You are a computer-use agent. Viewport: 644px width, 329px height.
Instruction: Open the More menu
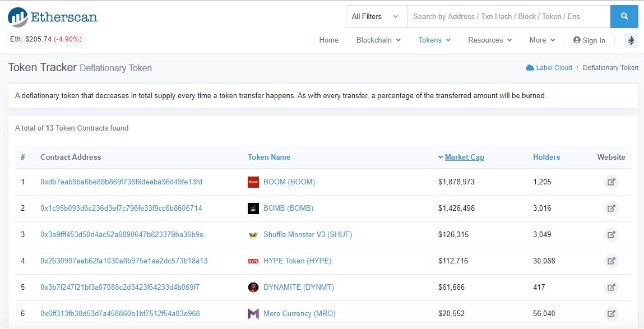click(542, 40)
